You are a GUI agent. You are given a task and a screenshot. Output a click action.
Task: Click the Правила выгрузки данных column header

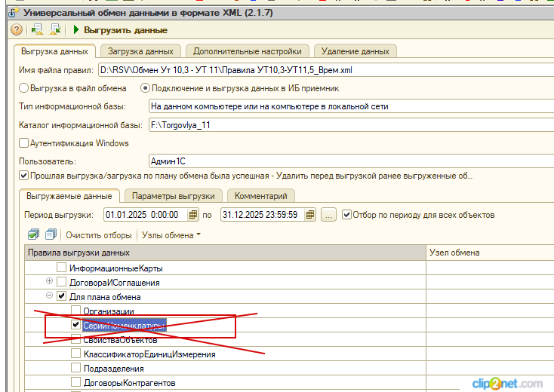225,253
